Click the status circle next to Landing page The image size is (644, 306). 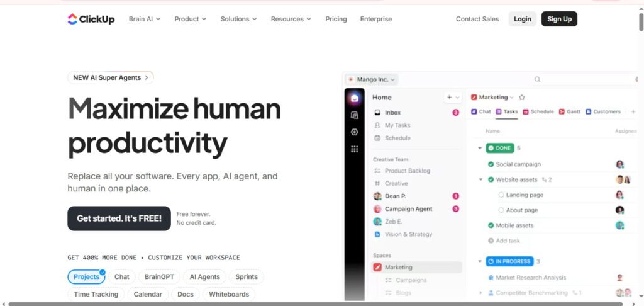501,195
